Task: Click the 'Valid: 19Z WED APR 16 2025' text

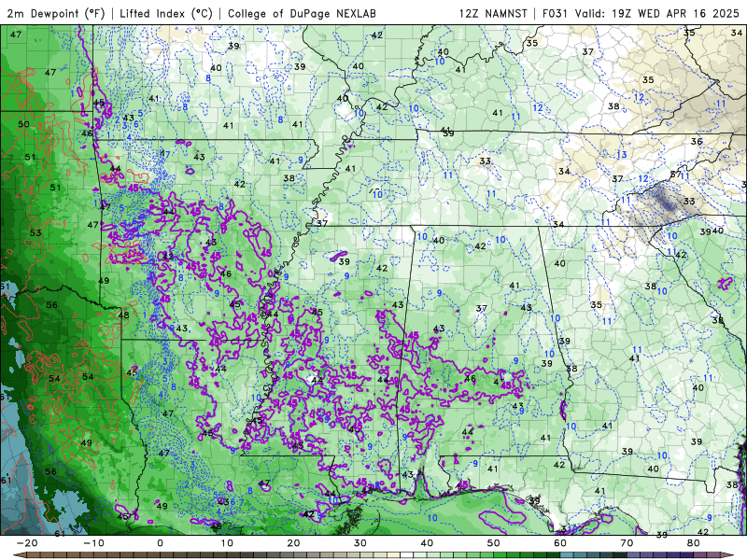Action: 657,13
